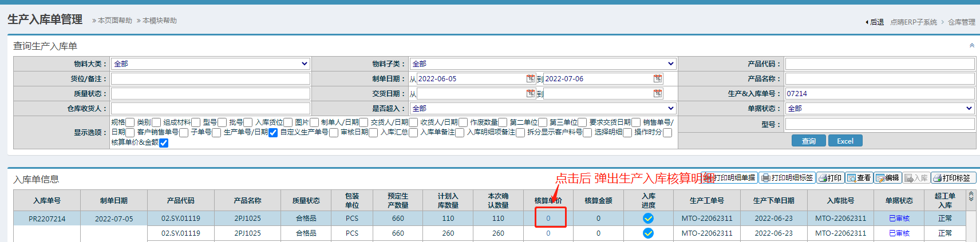Click the 核算单价 value 0 in the PR2207214 row
Viewport: 980px width, 242px height.
pos(548,218)
